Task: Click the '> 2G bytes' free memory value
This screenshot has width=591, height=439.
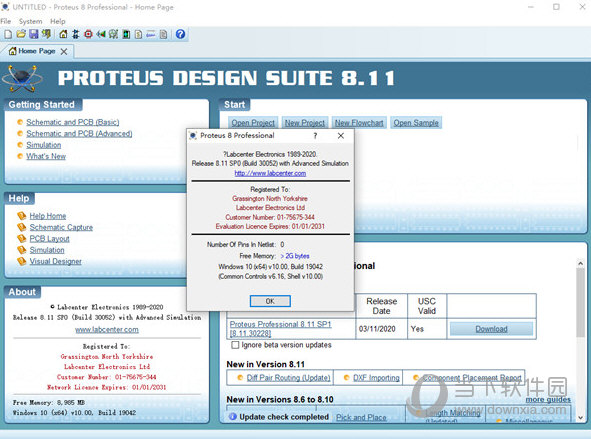Action: [x=295, y=256]
